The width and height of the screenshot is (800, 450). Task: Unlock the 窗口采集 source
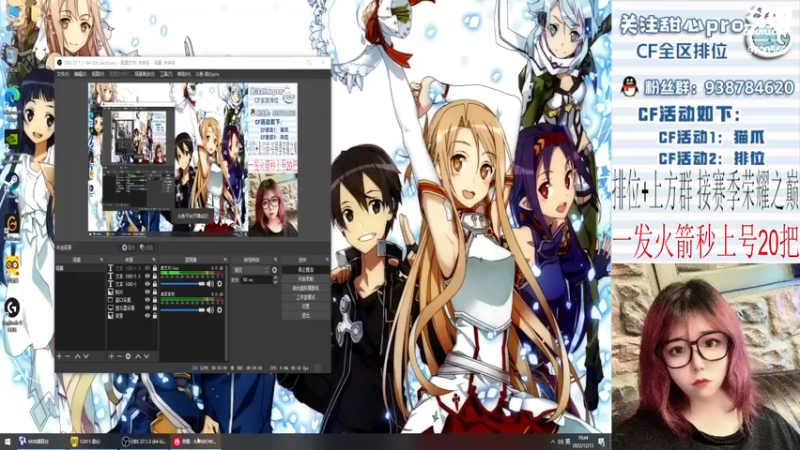pos(155,300)
